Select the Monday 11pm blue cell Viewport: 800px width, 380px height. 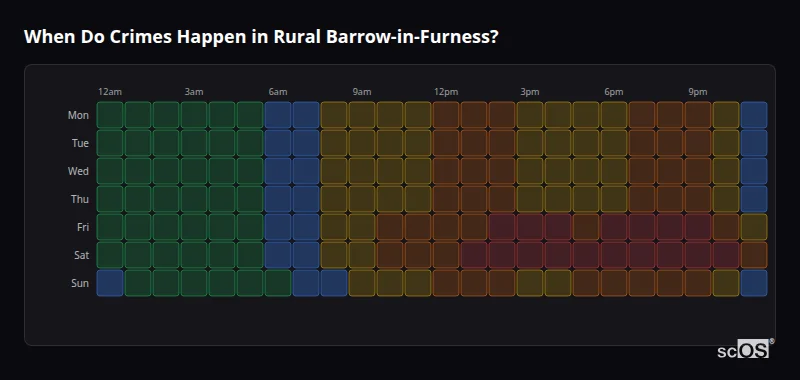tap(754, 115)
